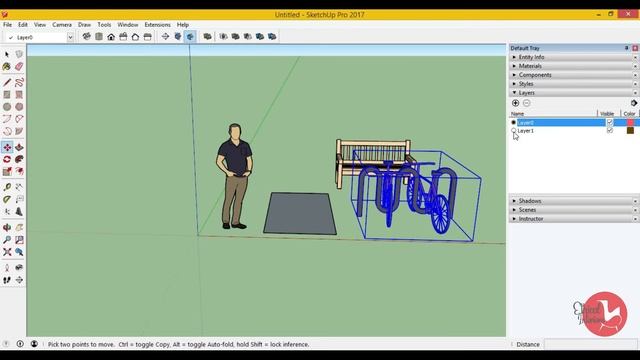Open Layer0 red color swatch
This screenshot has width=640, height=360.
(x=631, y=122)
